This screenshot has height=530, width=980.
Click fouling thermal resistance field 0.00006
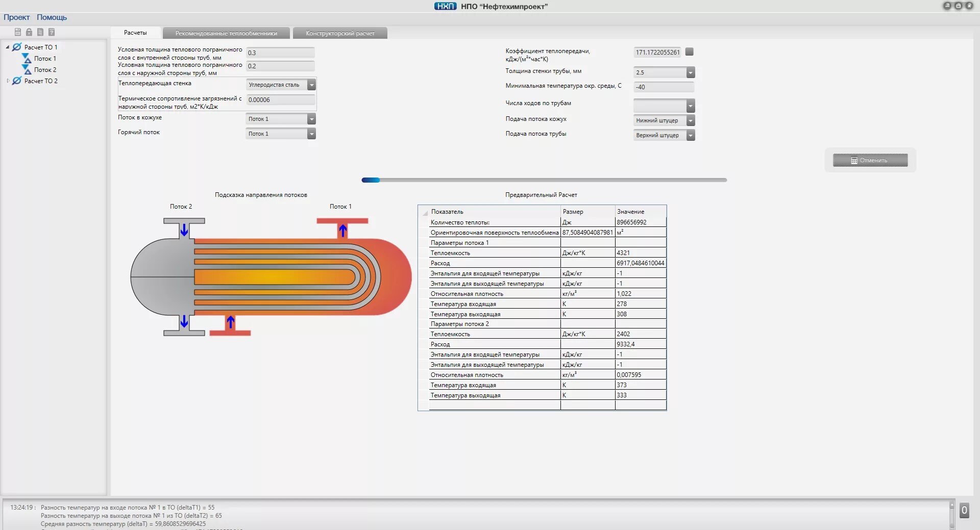point(281,99)
